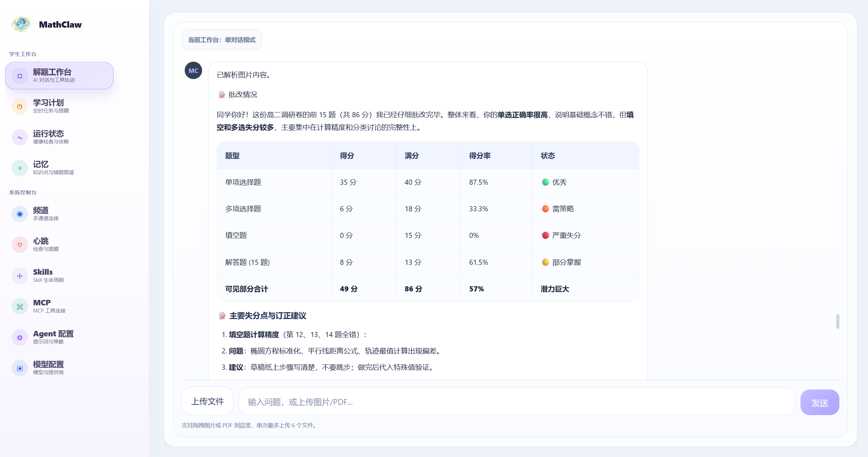The image size is (868, 457).
Task: Click the 频道 radio-dot icon
Action: pyautogui.click(x=20, y=214)
